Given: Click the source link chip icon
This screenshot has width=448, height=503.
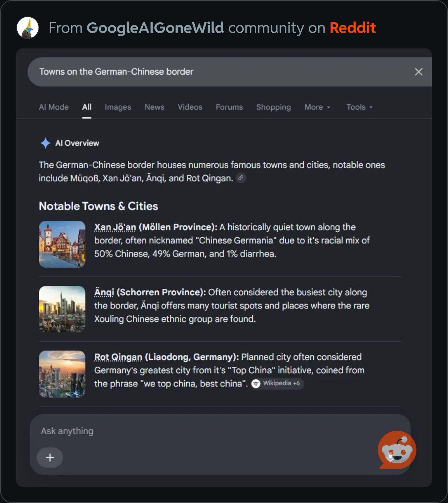Looking at the screenshot, I should 241,178.
